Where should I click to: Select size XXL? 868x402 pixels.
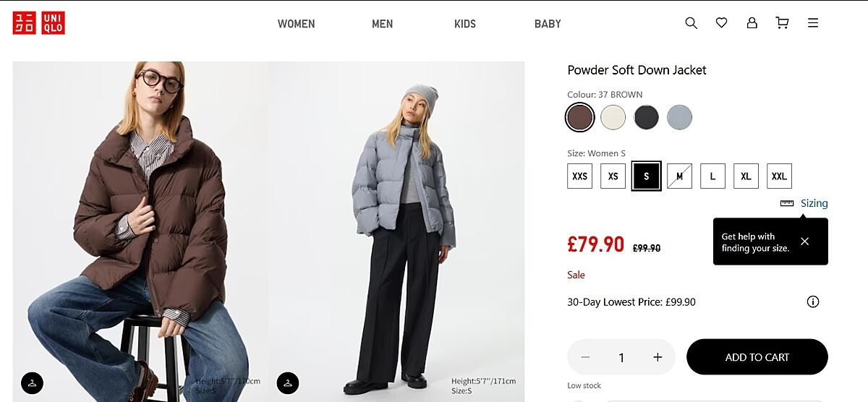779,176
